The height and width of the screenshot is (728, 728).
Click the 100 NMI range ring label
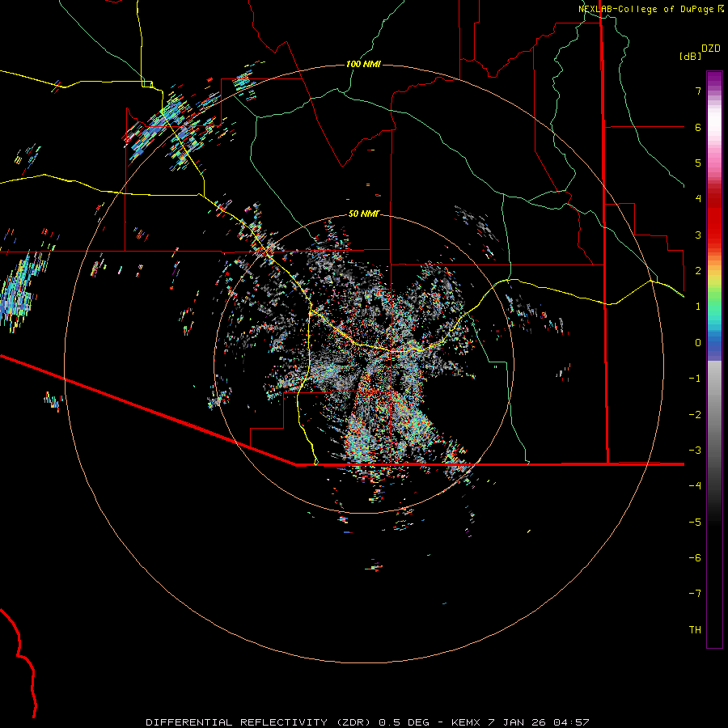(363, 64)
